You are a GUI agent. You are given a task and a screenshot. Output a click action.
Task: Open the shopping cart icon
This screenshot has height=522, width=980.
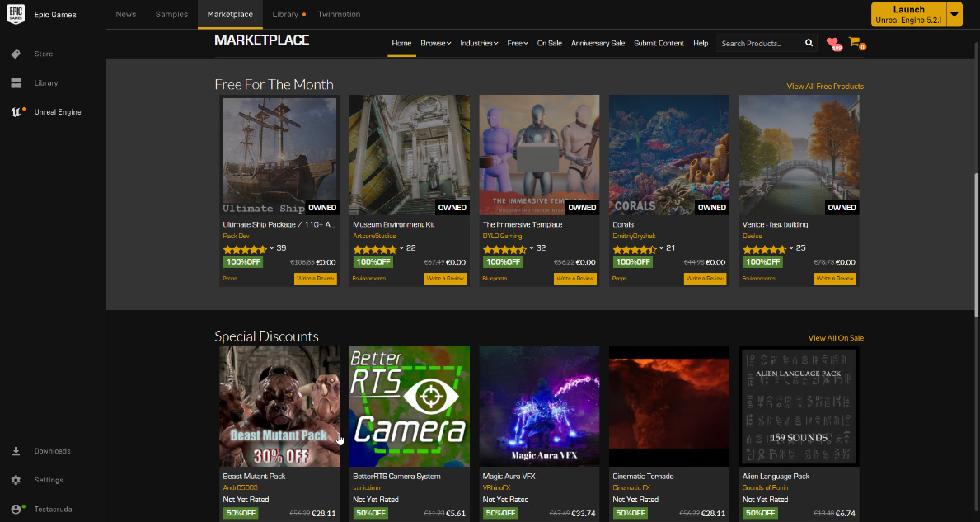tap(856, 43)
